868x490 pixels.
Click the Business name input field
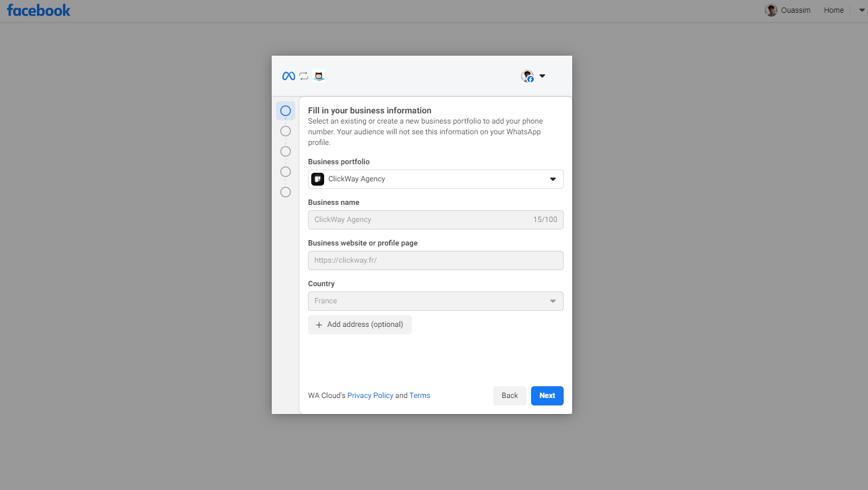click(x=435, y=220)
